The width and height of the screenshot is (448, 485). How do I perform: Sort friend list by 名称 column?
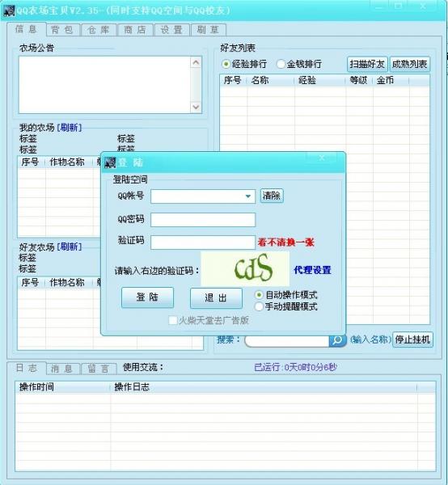pos(270,80)
